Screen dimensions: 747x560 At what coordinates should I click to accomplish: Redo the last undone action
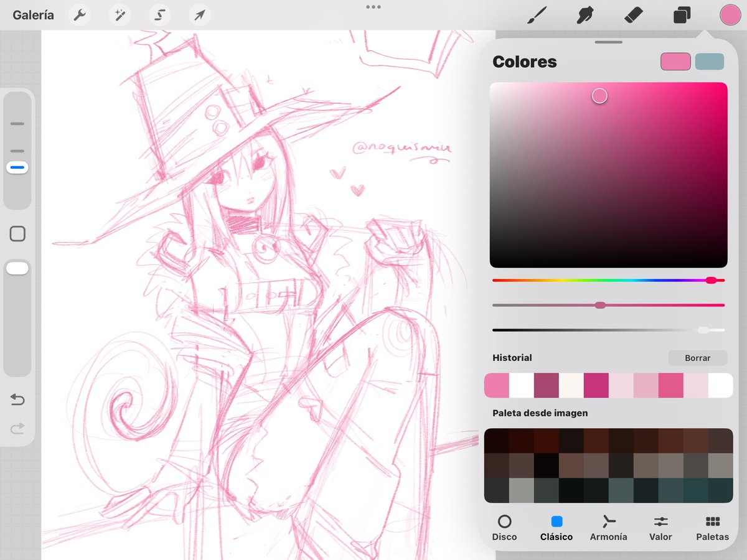click(17, 427)
